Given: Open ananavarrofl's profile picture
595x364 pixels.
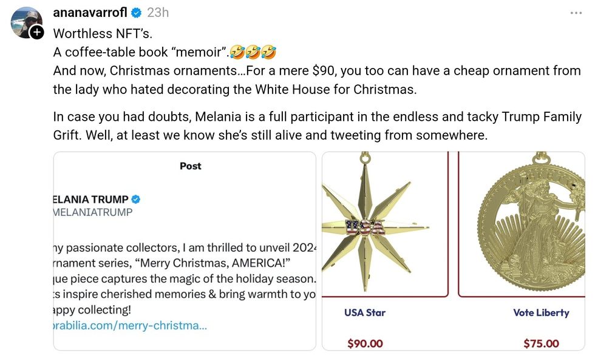Looking at the screenshot, I should (x=26, y=22).
